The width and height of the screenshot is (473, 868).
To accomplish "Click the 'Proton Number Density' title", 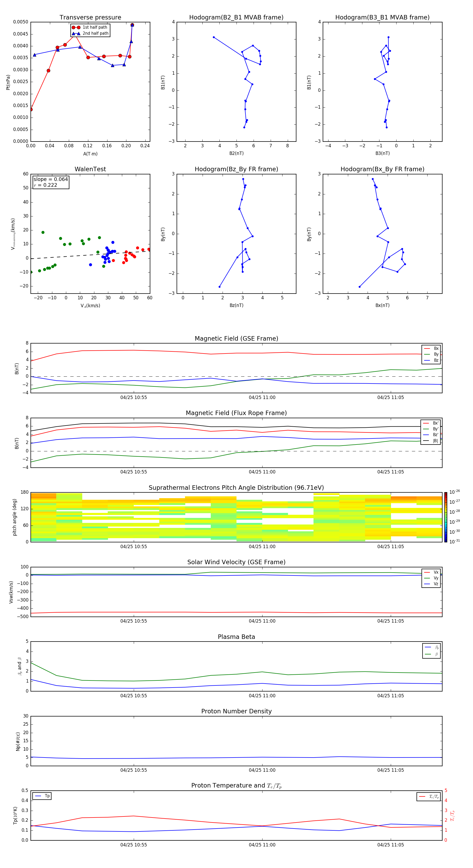I will tap(236, 711).
